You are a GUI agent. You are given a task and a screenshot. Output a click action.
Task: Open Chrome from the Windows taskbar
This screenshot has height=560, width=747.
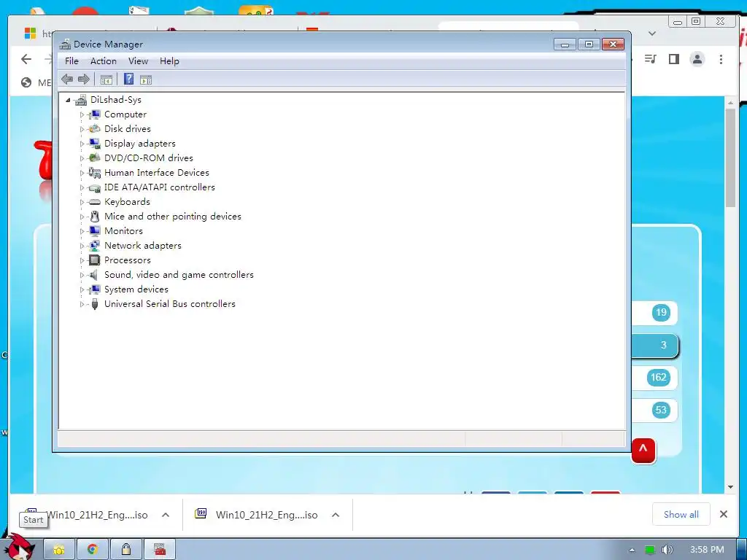pyautogui.click(x=93, y=550)
